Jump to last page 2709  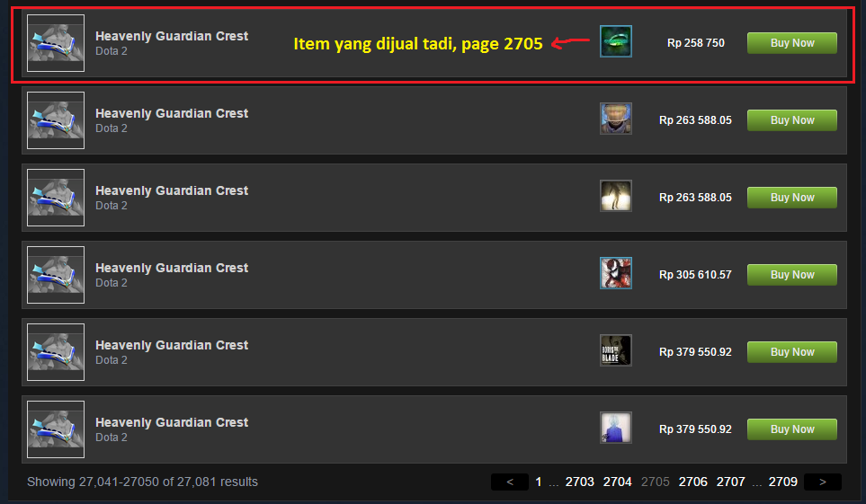782,482
